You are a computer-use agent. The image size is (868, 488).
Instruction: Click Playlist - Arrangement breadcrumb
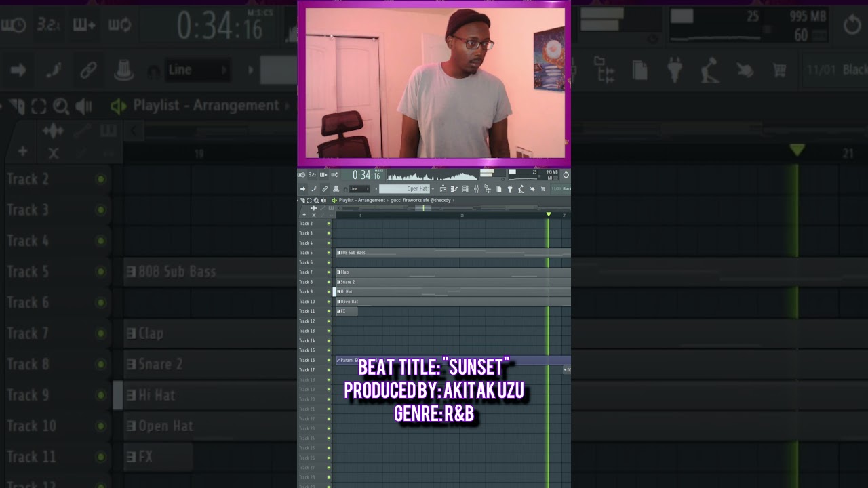362,201
